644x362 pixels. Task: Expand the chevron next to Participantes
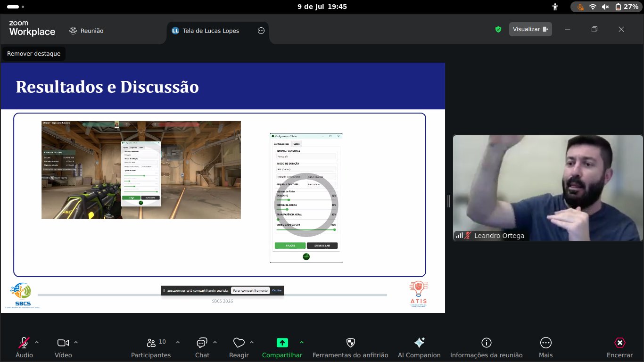pos(178,343)
